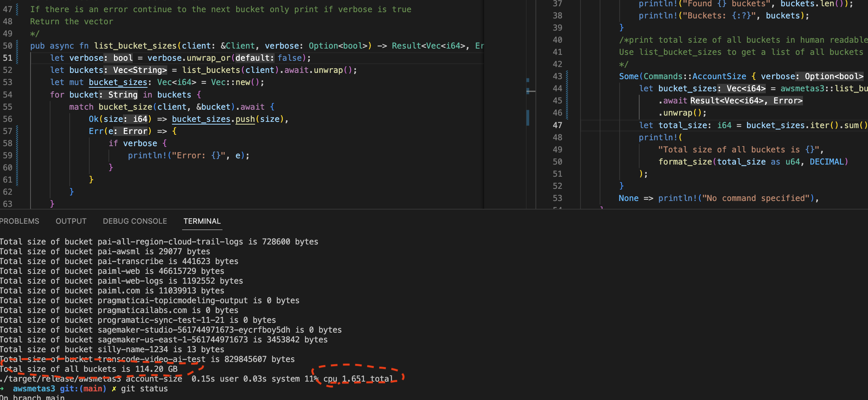Click terminal line for programatic-sync-test-11-21 bucket

138,320
